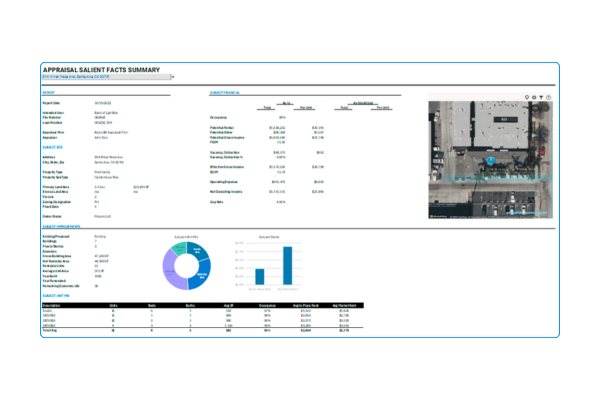Screen dimensions: 600x400
Task: Click the blue location marker on map
Action: tap(492, 158)
